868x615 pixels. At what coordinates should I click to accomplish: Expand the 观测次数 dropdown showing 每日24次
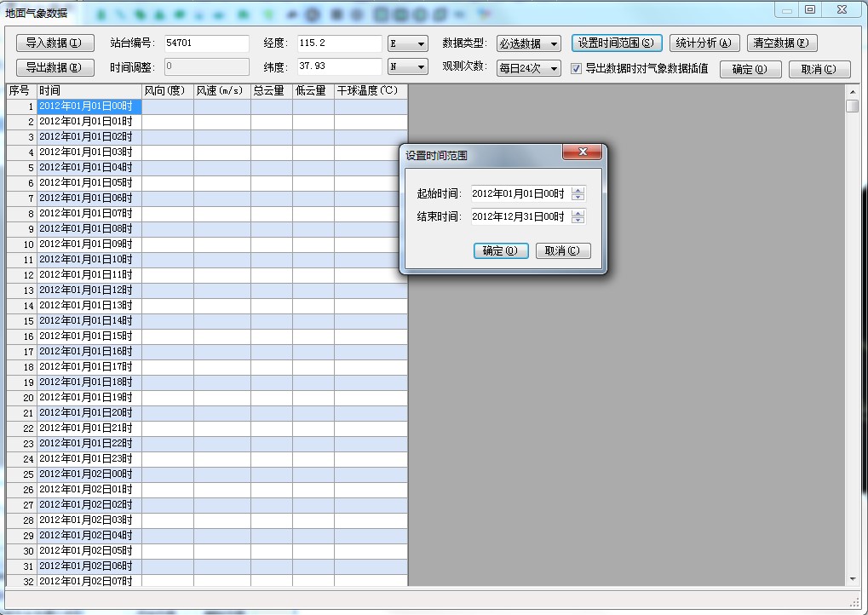point(528,68)
